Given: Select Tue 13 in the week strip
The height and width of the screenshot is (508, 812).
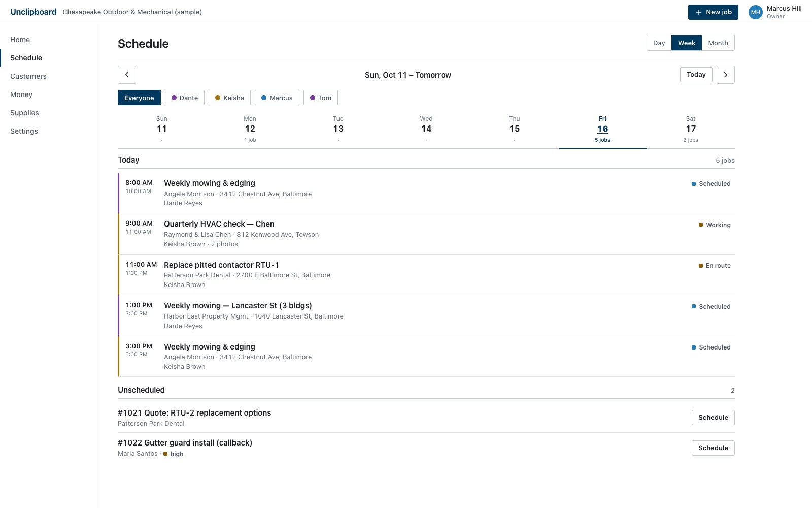Looking at the screenshot, I should [338, 130].
